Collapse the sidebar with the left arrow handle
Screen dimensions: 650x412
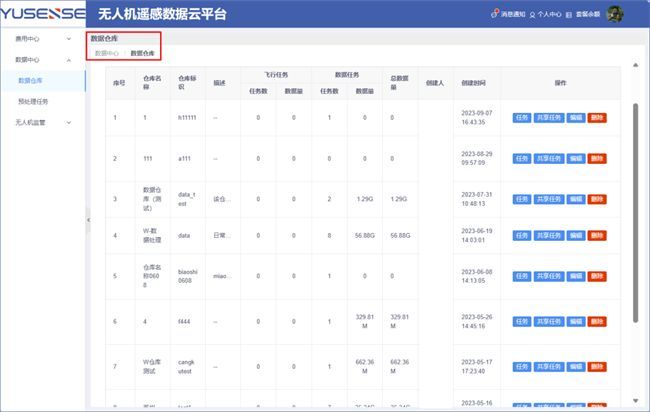point(86,220)
